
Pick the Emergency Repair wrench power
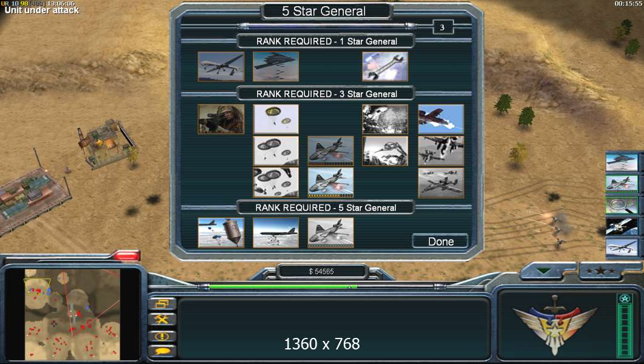click(385, 67)
